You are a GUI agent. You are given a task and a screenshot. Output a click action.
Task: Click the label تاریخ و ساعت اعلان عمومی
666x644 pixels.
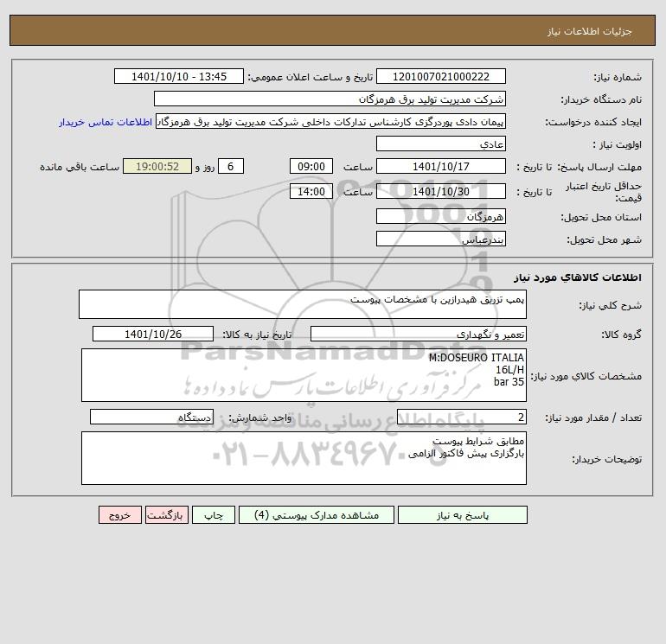tap(310, 77)
